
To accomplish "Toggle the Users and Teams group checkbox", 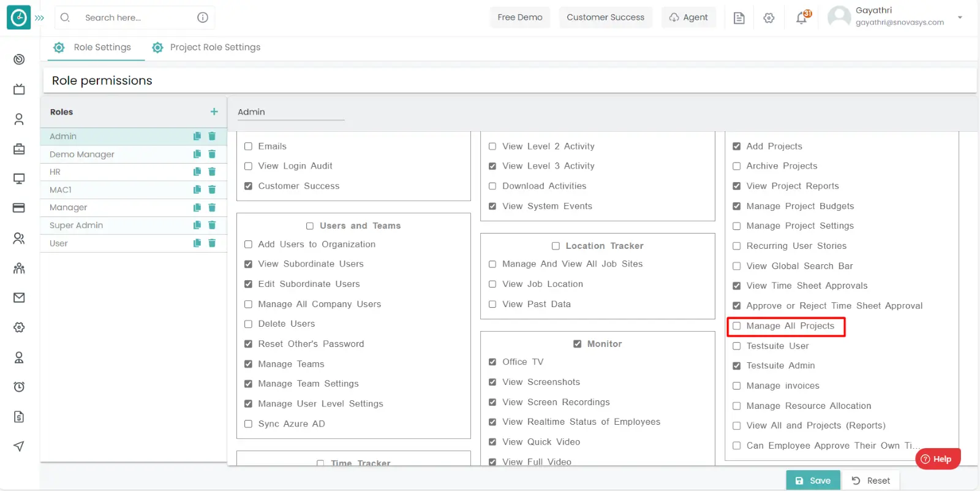I will 310,226.
